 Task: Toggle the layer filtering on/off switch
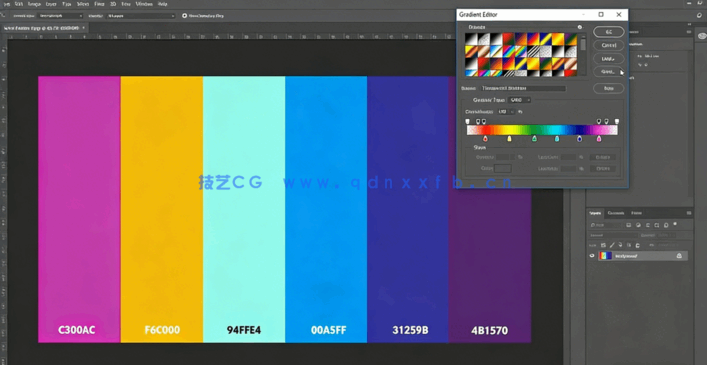coord(675,224)
